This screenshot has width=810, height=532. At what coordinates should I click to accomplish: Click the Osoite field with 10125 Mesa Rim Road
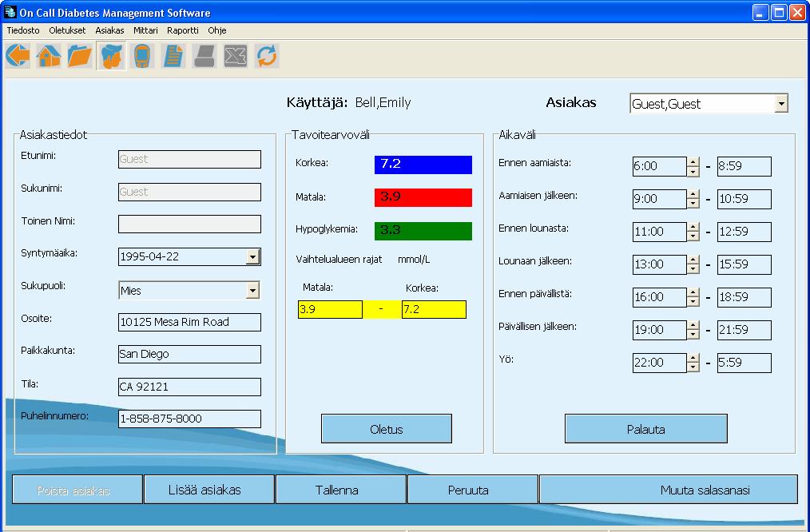point(189,322)
